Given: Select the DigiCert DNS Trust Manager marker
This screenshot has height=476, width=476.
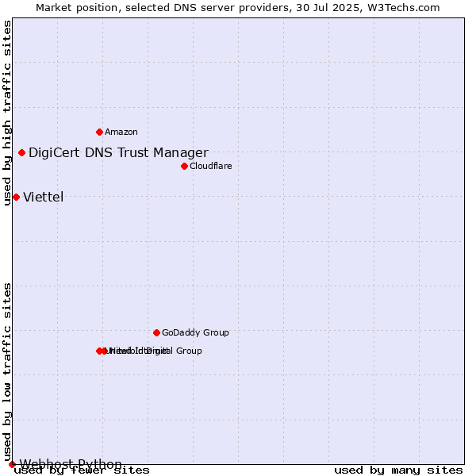Looking at the screenshot, I should click(22, 152).
